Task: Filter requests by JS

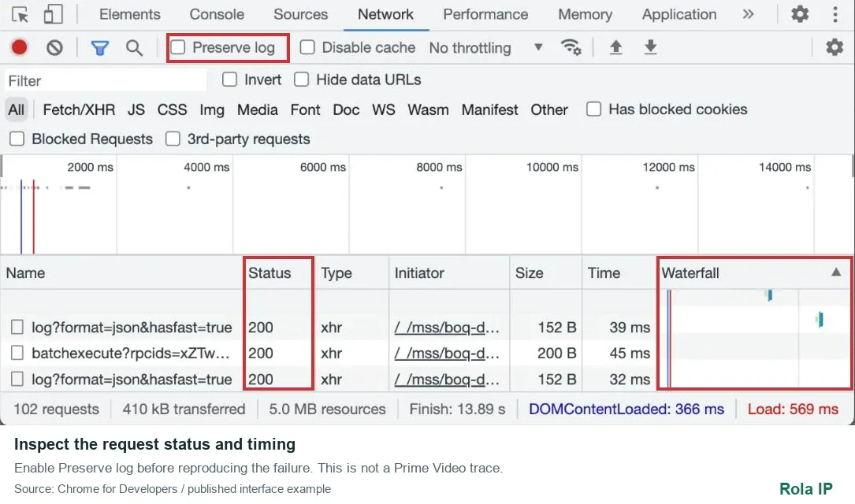Action: tap(136, 109)
